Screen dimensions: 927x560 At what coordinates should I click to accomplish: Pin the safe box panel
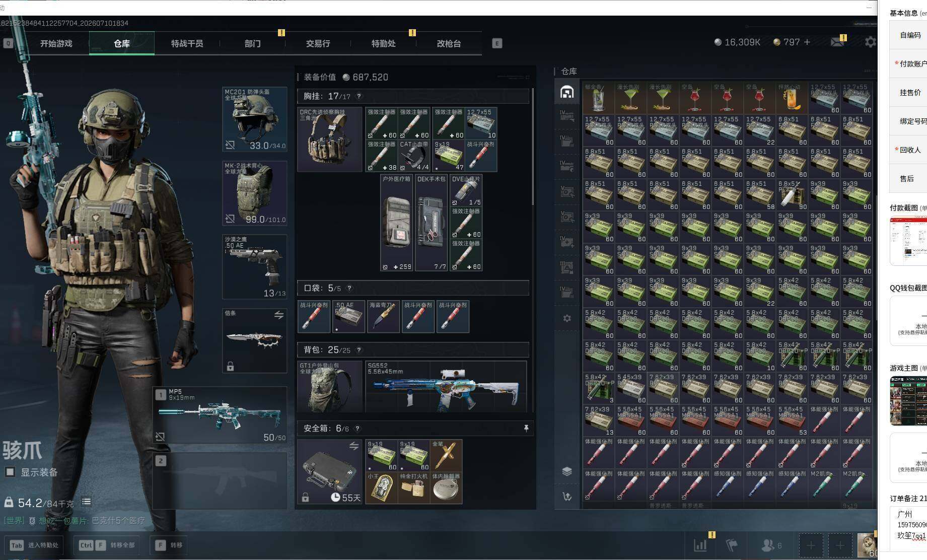(x=526, y=428)
